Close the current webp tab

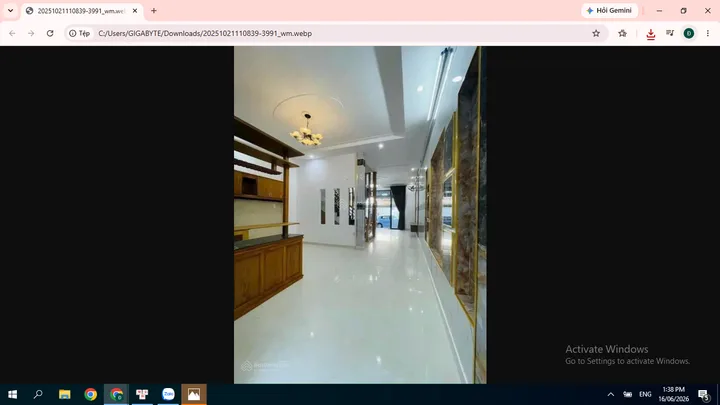(x=135, y=11)
